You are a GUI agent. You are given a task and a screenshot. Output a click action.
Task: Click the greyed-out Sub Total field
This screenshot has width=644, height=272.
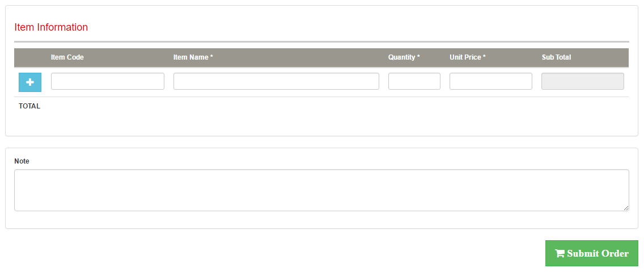(x=582, y=81)
